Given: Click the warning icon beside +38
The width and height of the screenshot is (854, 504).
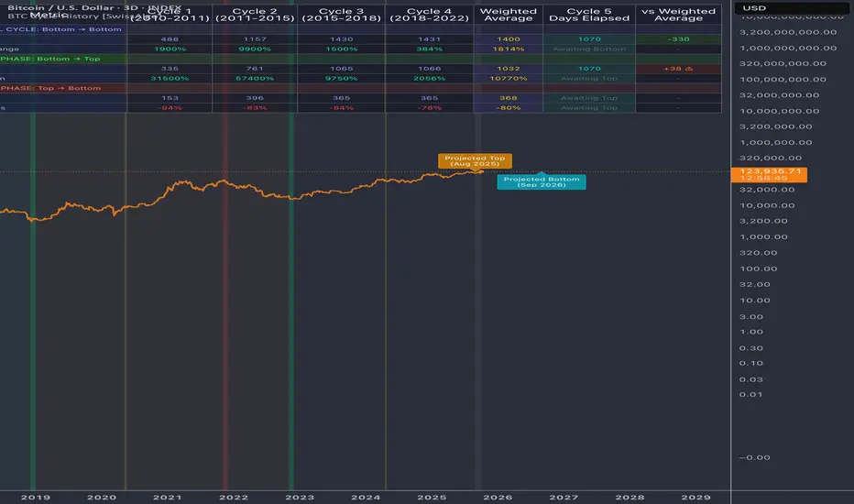Looking at the screenshot, I should (x=690, y=68).
